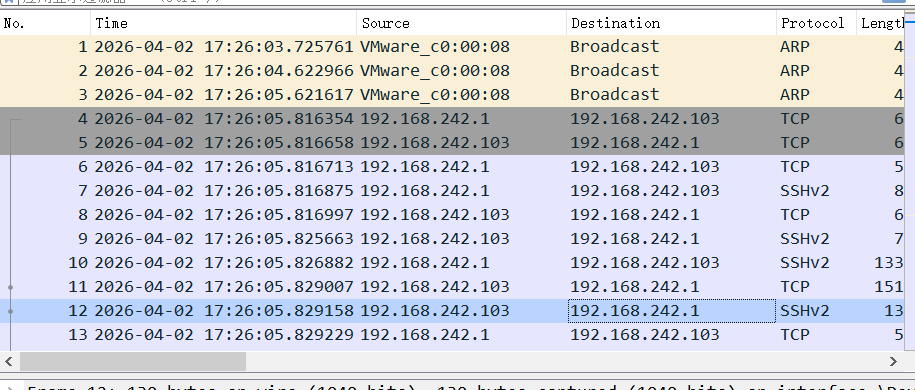The image size is (915, 390).
Task: Click packet number 10 in the list
Action: click(78, 263)
